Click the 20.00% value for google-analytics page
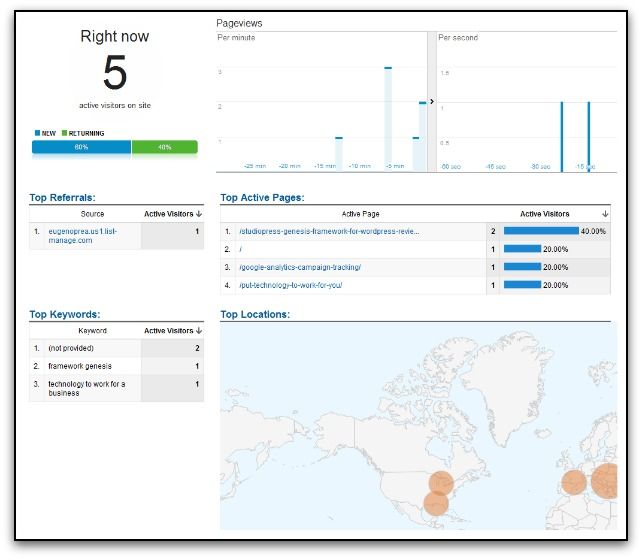 click(x=556, y=267)
